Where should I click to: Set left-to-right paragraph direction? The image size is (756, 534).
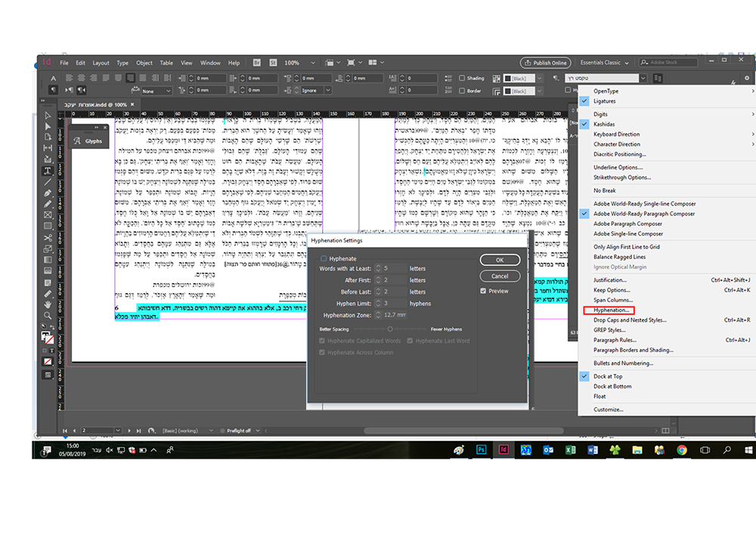[x=69, y=90]
